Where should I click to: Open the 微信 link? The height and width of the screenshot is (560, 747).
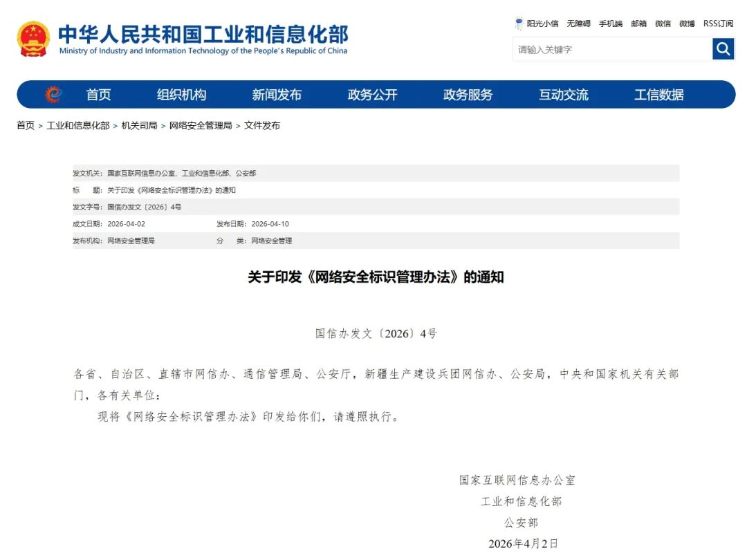point(663,24)
